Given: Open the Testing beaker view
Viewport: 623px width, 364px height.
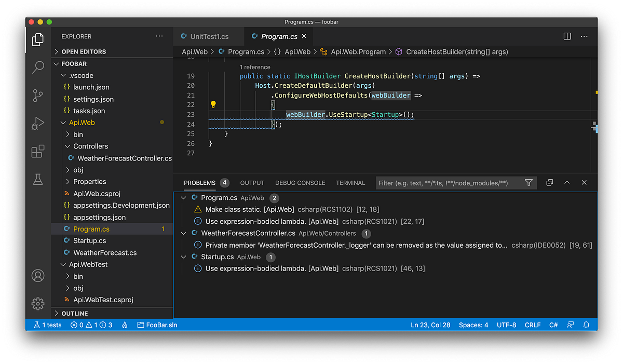Looking at the screenshot, I should tap(38, 179).
